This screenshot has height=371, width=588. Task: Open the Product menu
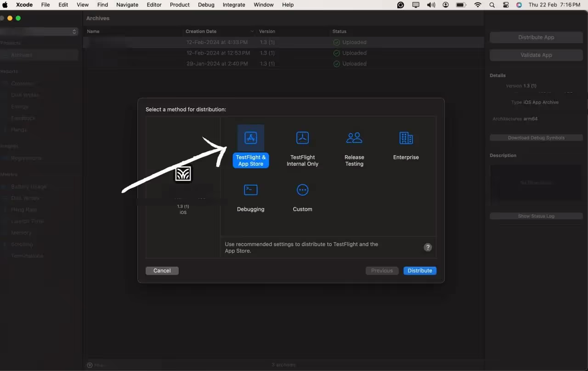tap(180, 5)
